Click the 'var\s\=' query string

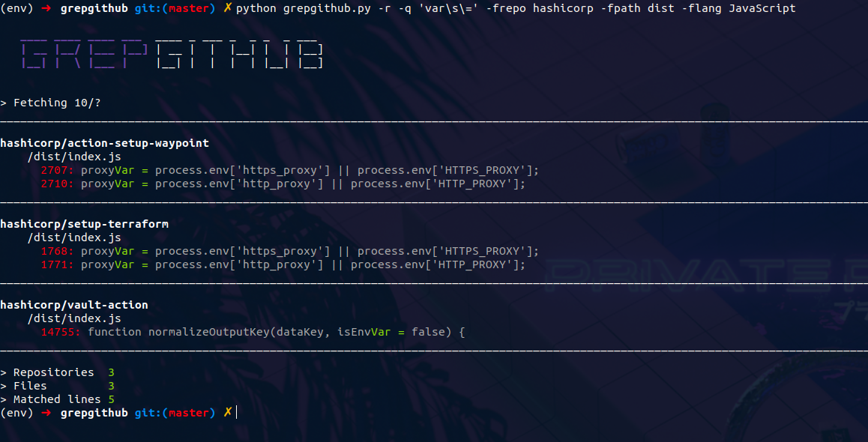(x=448, y=8)
